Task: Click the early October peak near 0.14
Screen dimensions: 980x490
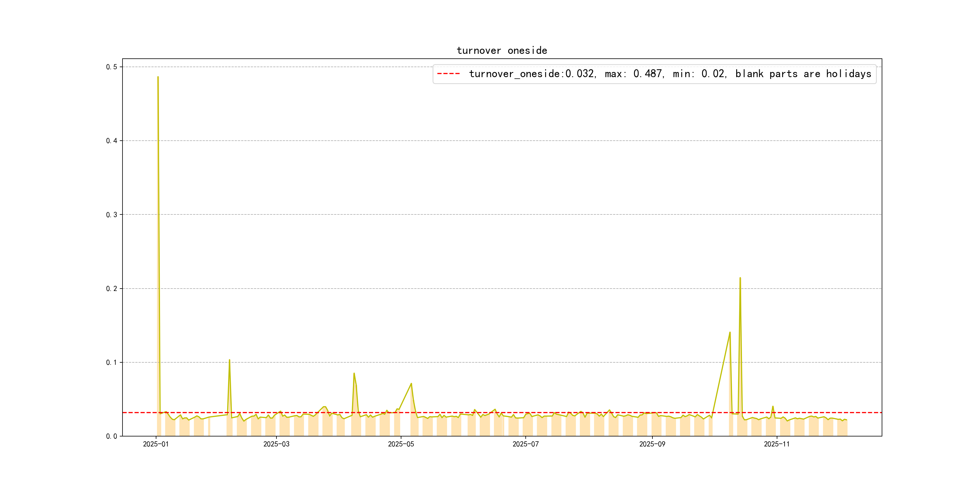Action: point(730,332)
